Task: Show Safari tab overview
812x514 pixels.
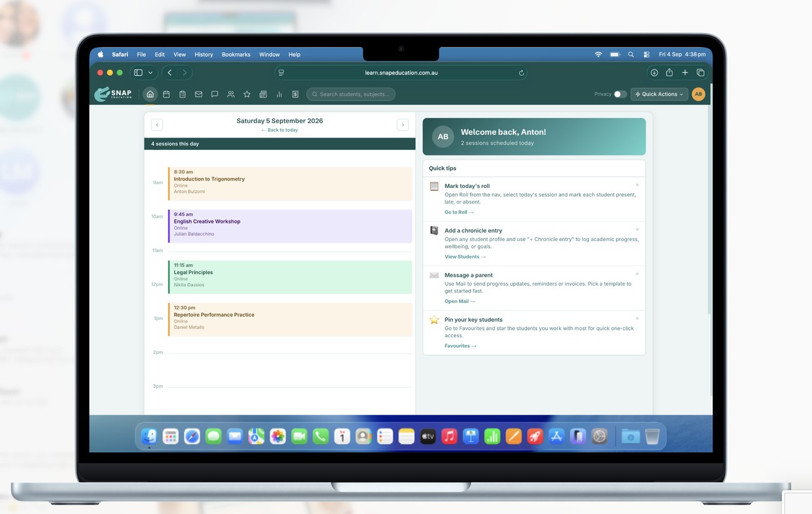Action: pyautogui.click(x=700, y=72)
